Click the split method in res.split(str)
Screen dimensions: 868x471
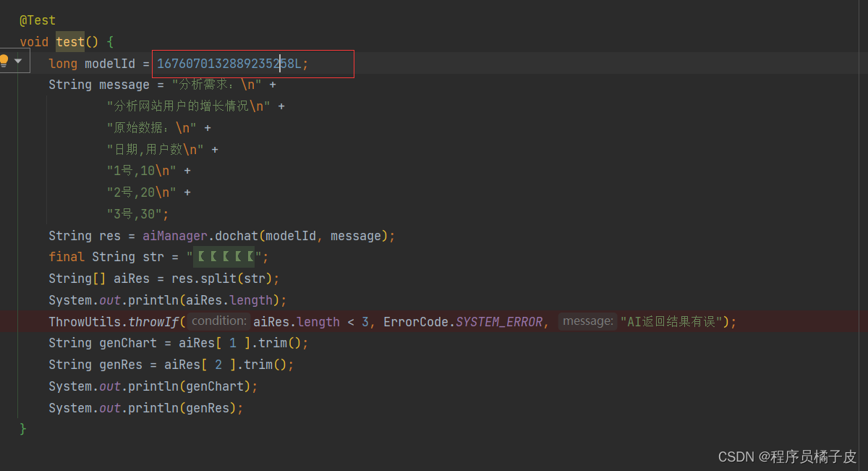(x=218, y=279)
